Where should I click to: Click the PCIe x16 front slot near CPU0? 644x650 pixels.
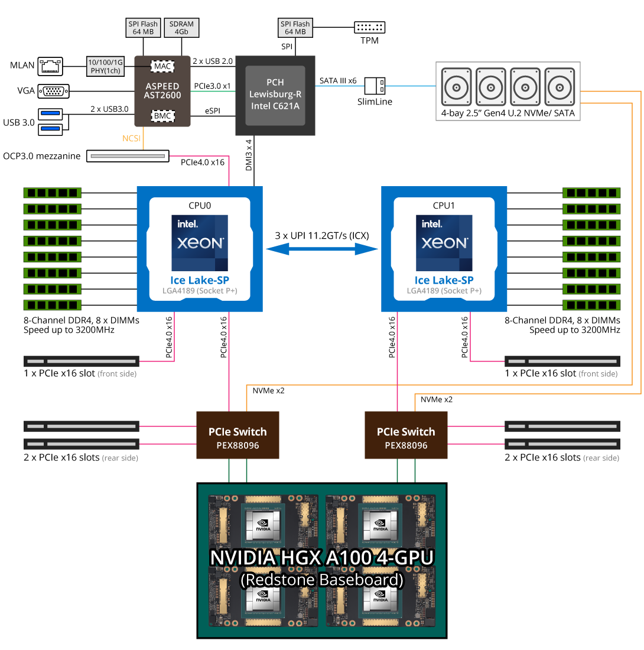tap(81, 361)
